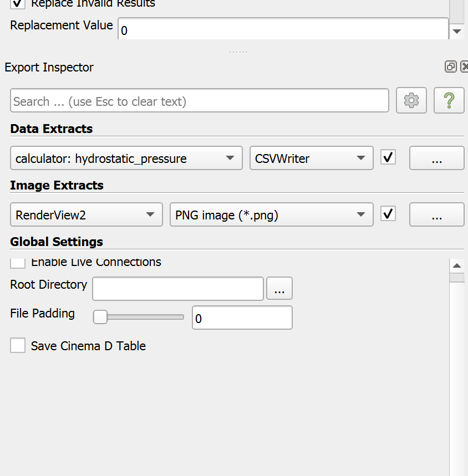The width and height of the screenshot is (468, 476).
Task: Enable Save Cinema D Table
Action: click(17, 345)
